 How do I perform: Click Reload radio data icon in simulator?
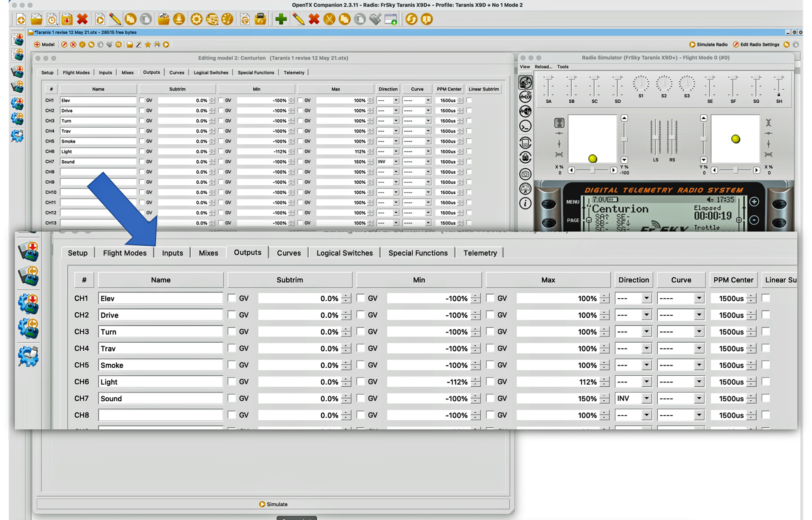click(x=525, y=157)
